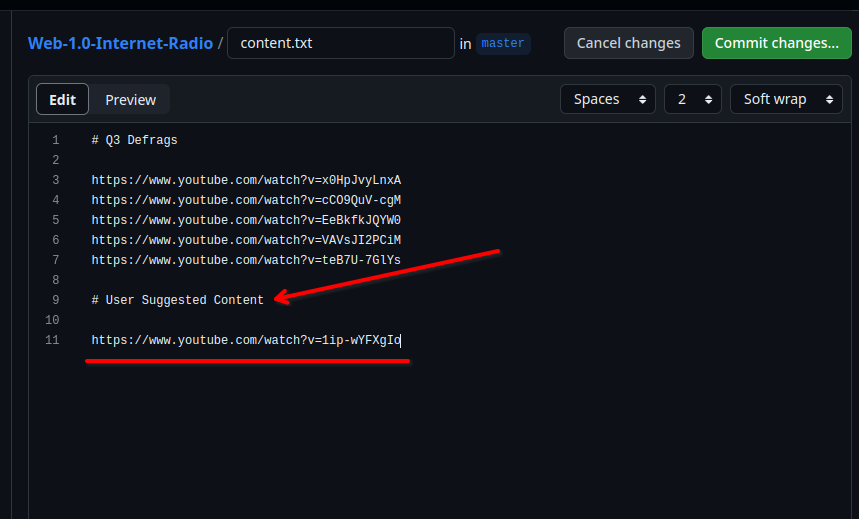Click line number 1 in the gutter
Screen dimensions: 859x519
coord(55,140)
